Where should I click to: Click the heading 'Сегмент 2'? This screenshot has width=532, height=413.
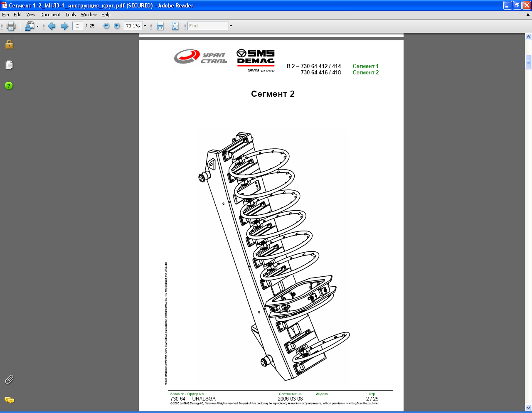click(x=273, y=94)
